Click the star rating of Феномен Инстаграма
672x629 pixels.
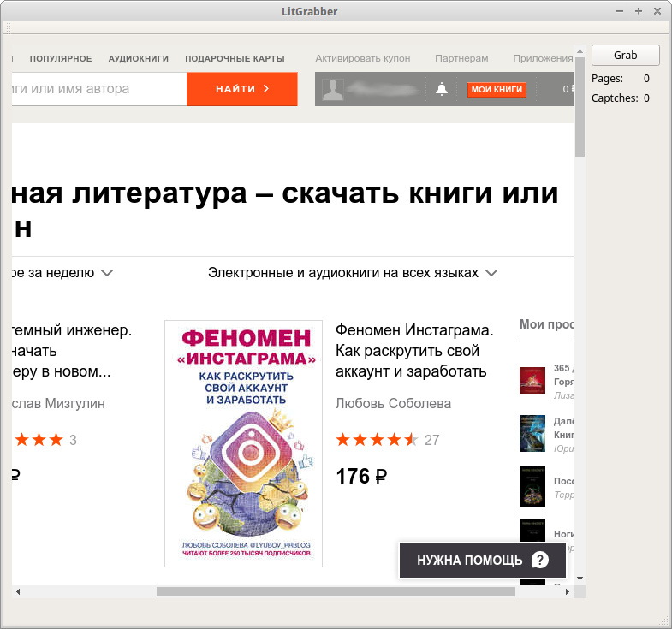pyautogui.click(x=377, y=440)
